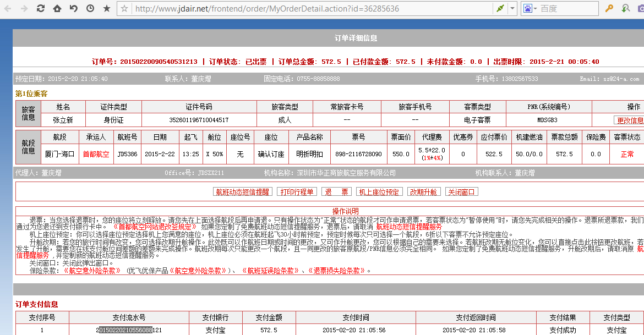Image resolution: width=644 pixels, height=335 pixels.
Task: Click passenger name 张立新
Action: pyautogui.click(x=63, y=120)
